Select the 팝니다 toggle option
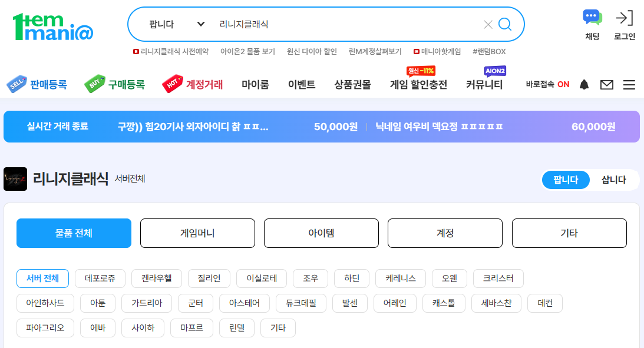 coord(566,180)
